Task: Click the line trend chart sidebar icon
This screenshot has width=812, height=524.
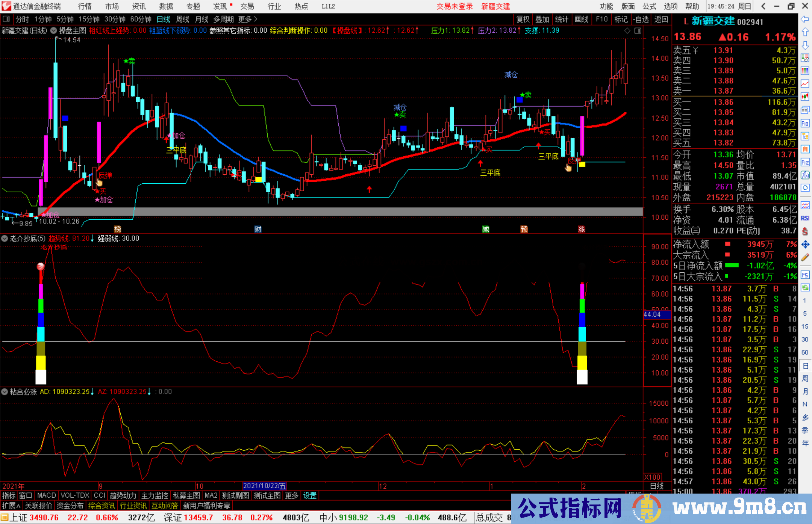Action: tap(805, 83)
